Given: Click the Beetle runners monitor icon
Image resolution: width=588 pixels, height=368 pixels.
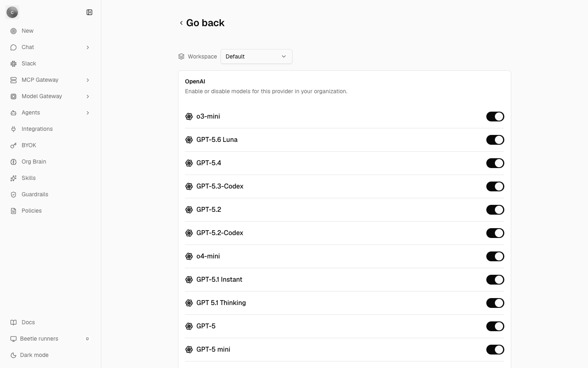Looking at the screenshot, I should click(x=13, y=339).
